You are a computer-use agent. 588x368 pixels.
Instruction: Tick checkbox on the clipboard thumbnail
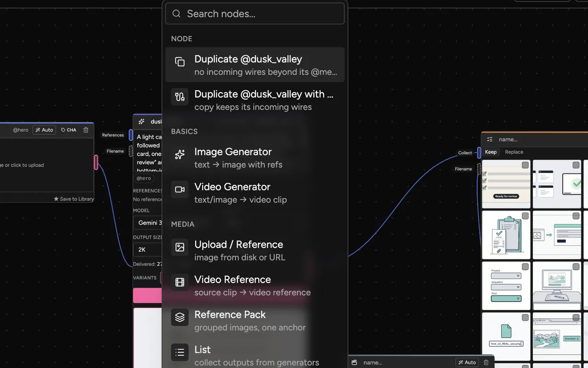tap(525, 216)
